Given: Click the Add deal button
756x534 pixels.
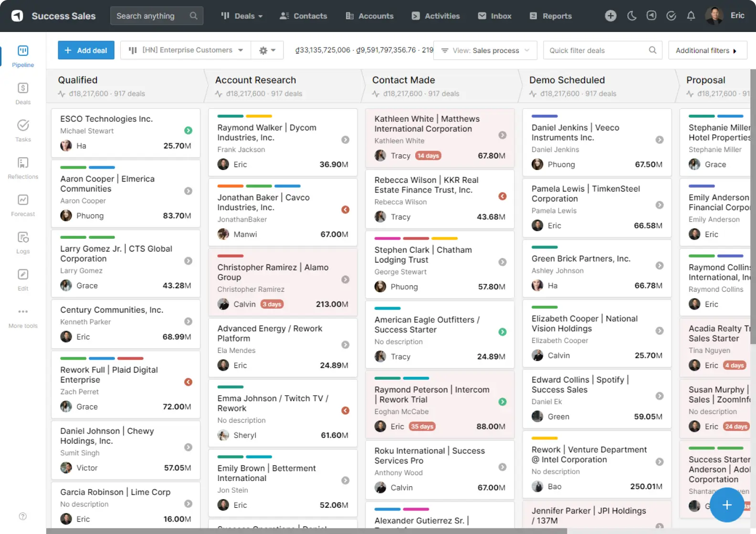Looking at the screenshot, I should [86, 50].
